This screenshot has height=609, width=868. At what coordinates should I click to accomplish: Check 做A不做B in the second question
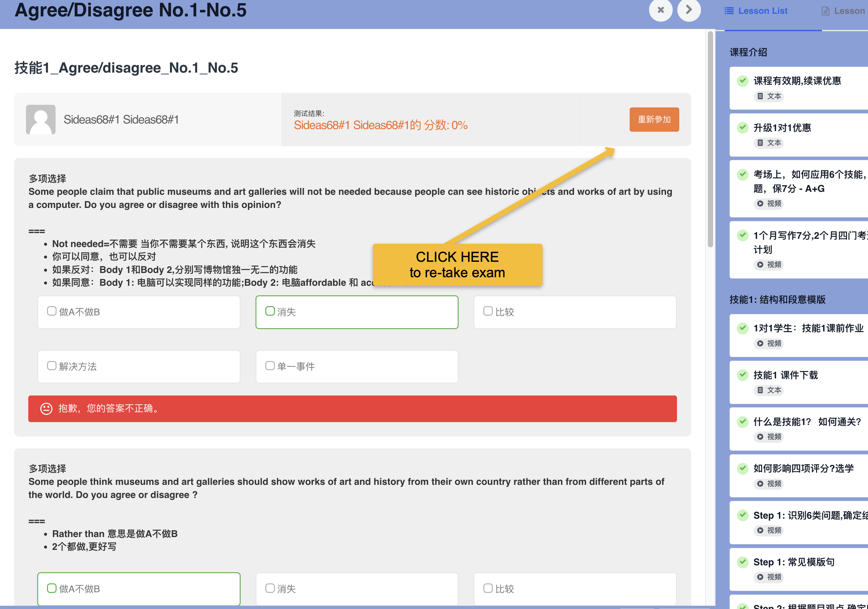[x=51, y=588]
